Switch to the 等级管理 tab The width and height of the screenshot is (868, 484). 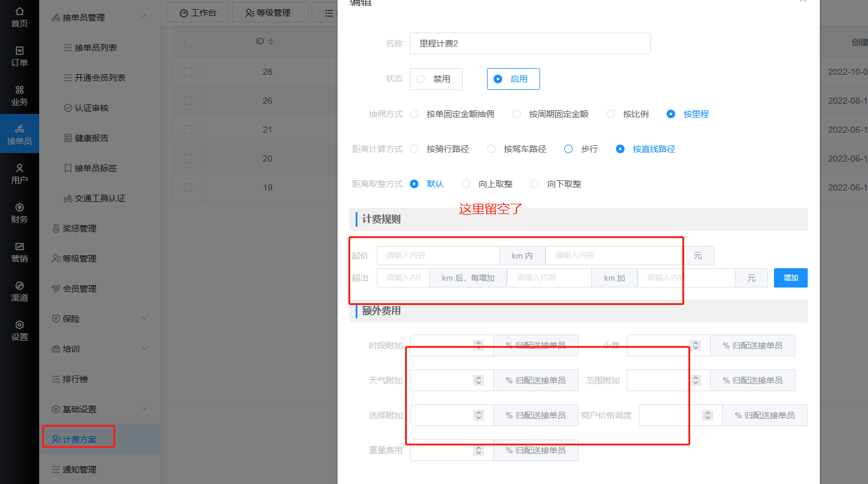point(269,12)
